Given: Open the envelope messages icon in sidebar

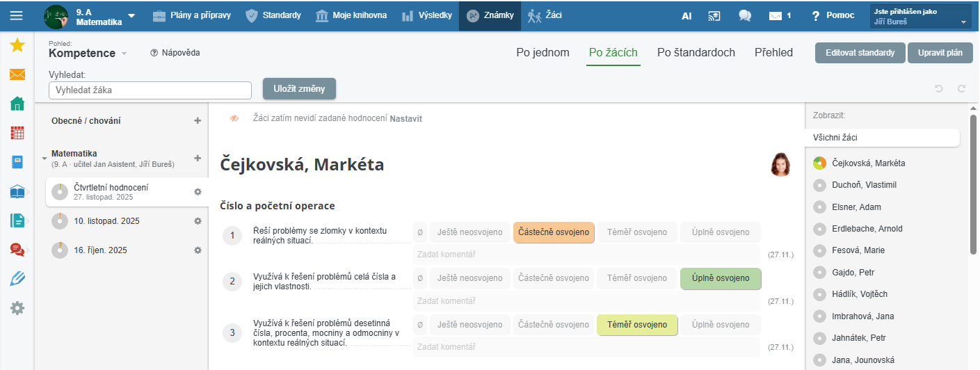Looking at the screenshot, I should (x=17, y=74).
